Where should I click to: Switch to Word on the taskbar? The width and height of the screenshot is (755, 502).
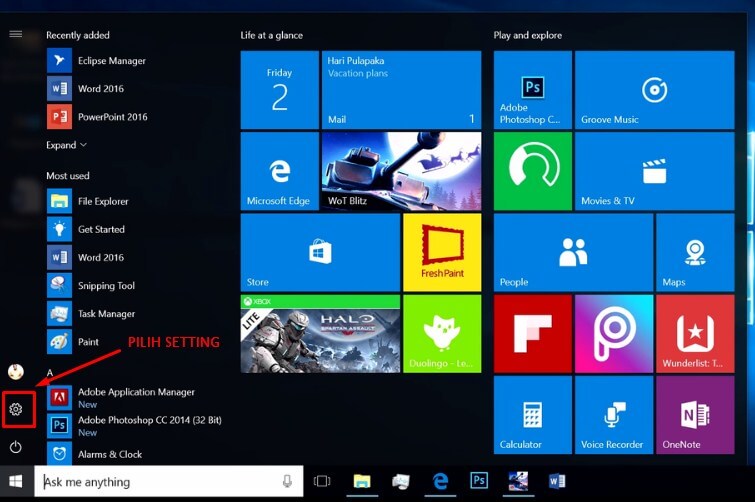click(557, 481)
